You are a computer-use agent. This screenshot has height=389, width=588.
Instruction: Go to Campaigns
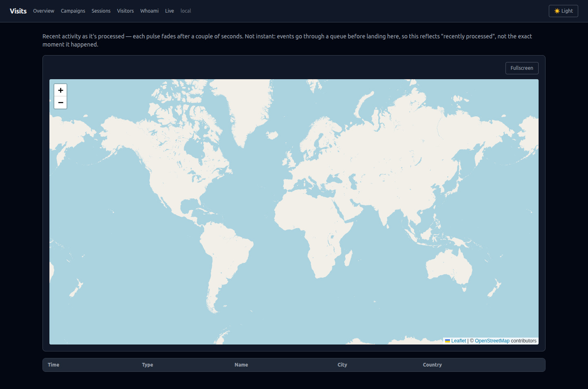pyautogui.click(x=73, y=11)
